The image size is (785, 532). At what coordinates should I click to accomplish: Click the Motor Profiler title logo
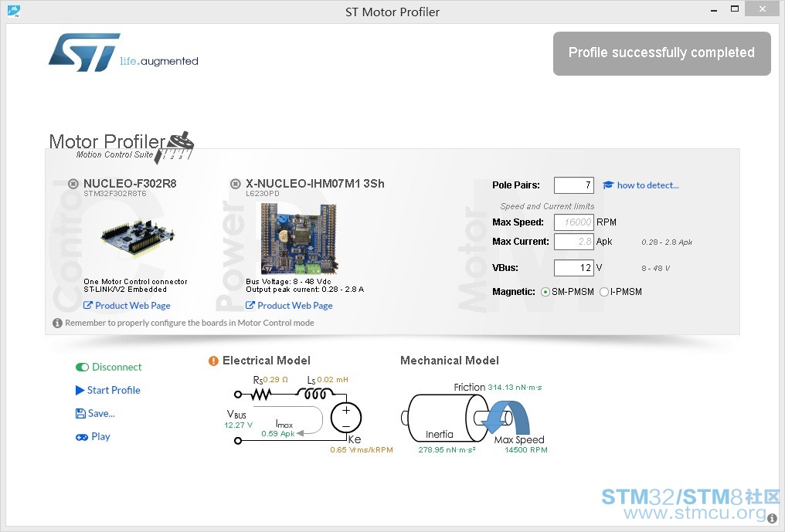coord(121,147)
